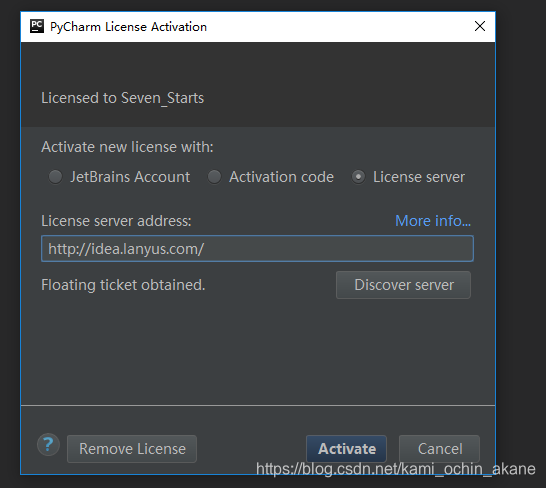Screen dimensions: 546x488
Task: Click the 'Activate new license with:' label
Action: coord(127,147)
